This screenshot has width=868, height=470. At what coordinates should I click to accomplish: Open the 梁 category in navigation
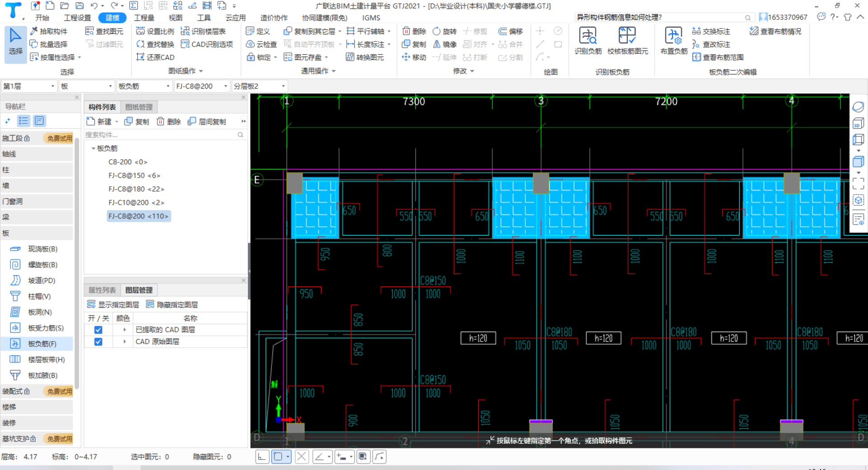[37, 217]
